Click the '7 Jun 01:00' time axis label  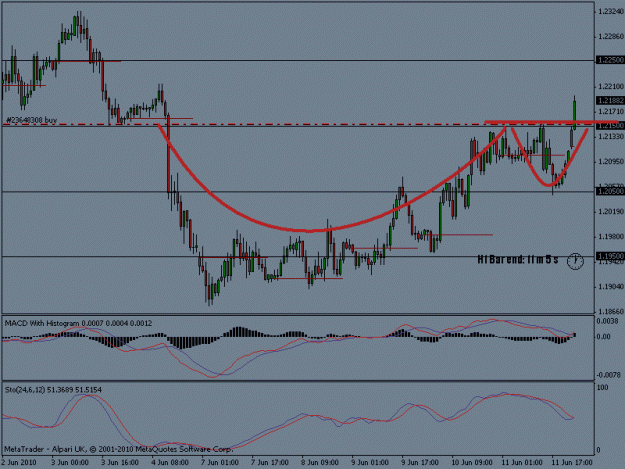tap(220, 463)
